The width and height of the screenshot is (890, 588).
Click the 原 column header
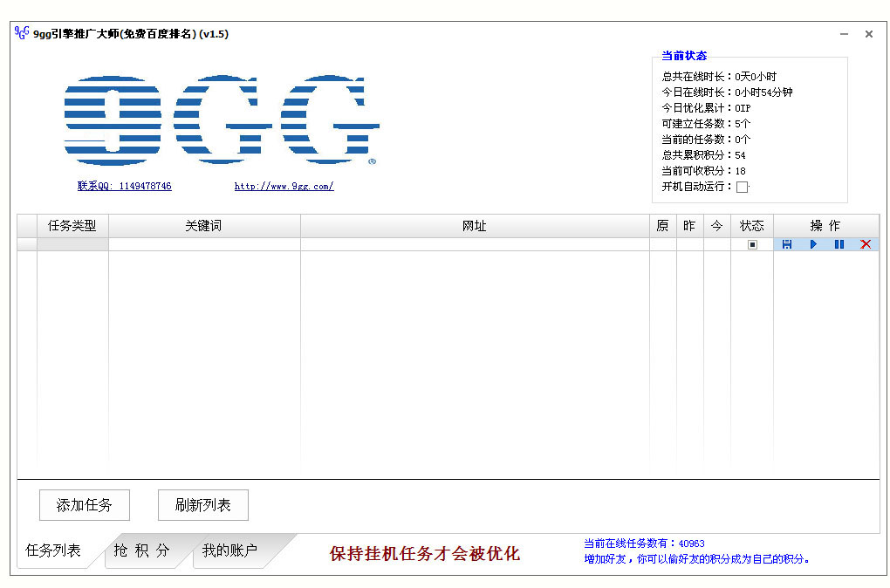(x=663, y=226)
